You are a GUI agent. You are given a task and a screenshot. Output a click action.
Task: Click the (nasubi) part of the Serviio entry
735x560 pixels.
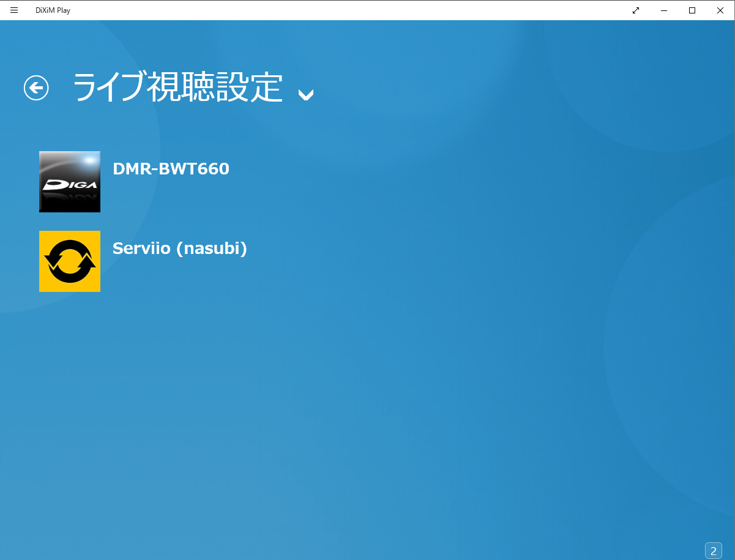click(x=212, y=248)
